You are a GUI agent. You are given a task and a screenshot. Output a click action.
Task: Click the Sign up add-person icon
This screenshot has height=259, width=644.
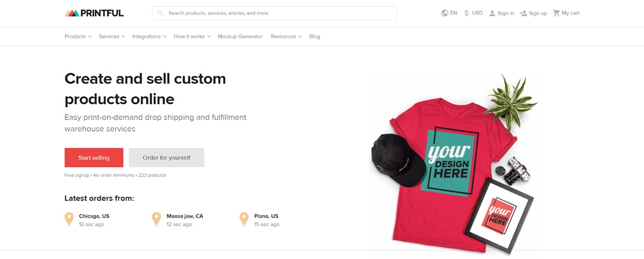523,13
